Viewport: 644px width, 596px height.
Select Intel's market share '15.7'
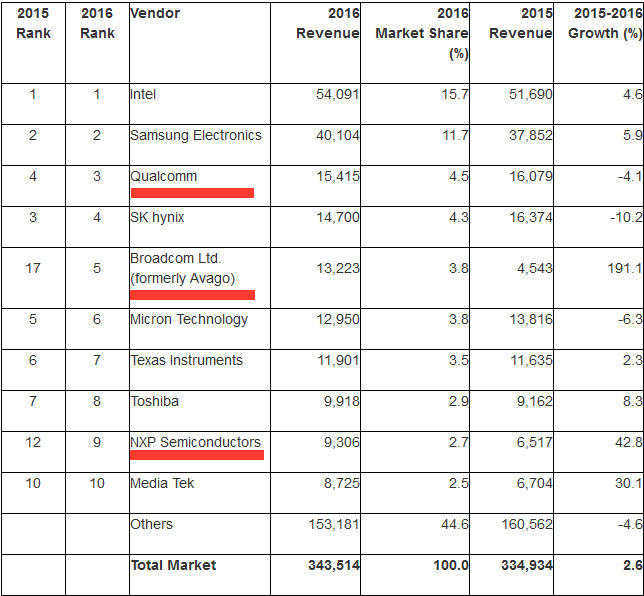455,94
